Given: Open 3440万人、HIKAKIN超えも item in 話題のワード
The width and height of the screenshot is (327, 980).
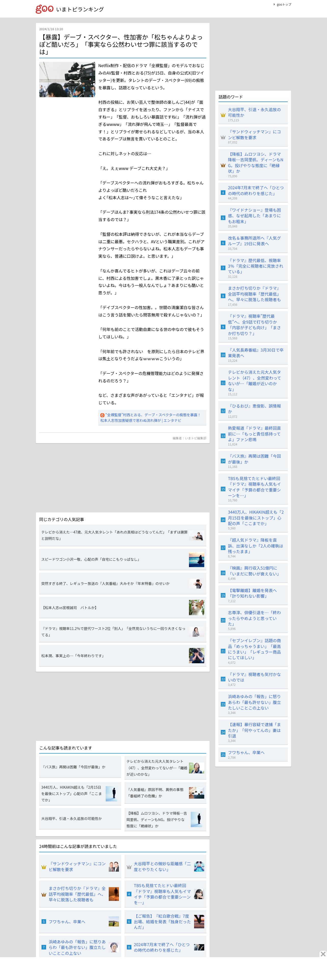Looking at the screenshot, I should [255, 518].
